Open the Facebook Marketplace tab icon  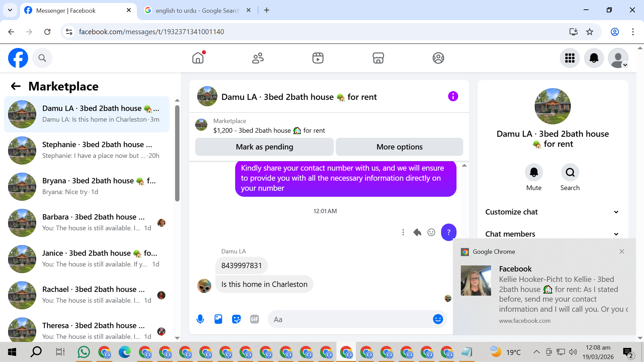point(378,58)
